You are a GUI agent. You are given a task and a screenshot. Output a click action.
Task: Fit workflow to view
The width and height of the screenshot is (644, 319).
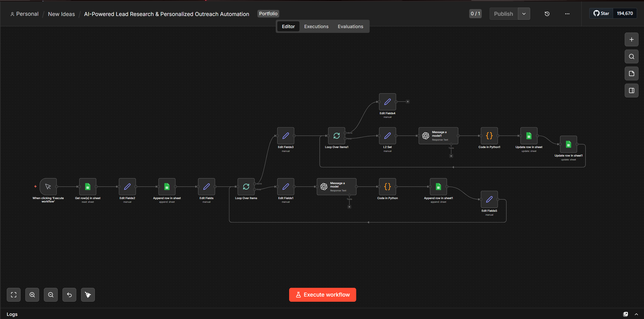coord(14,295)
